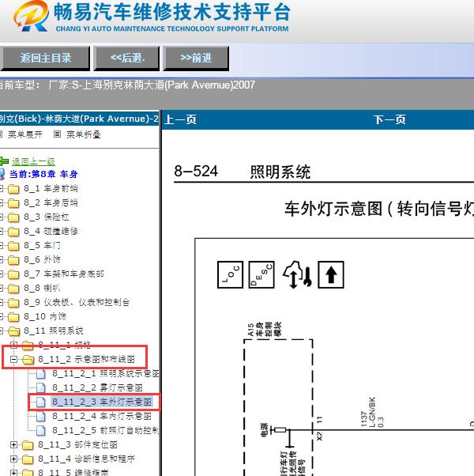Click the document icon for 8_11_2_3 车外灯示意图
474x476 pixels.
(41, 402)
